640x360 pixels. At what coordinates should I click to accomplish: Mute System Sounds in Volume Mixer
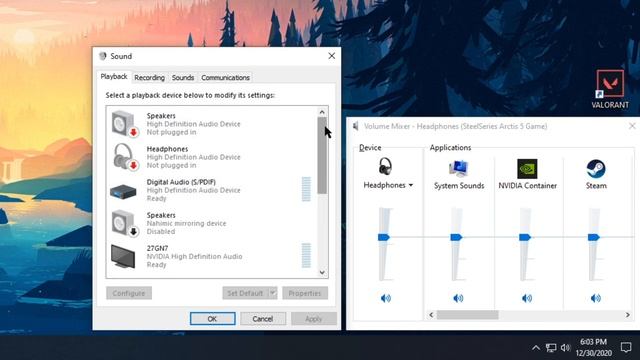(458, 298)
